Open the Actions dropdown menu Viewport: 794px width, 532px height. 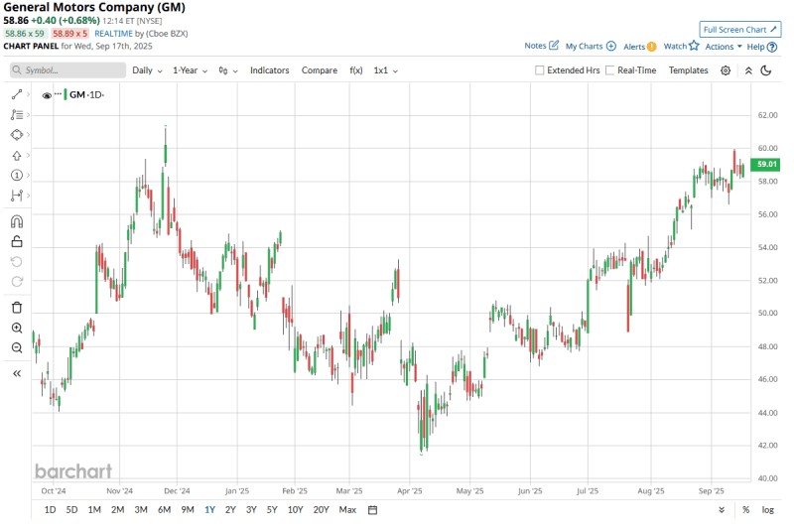coord(724,47)
